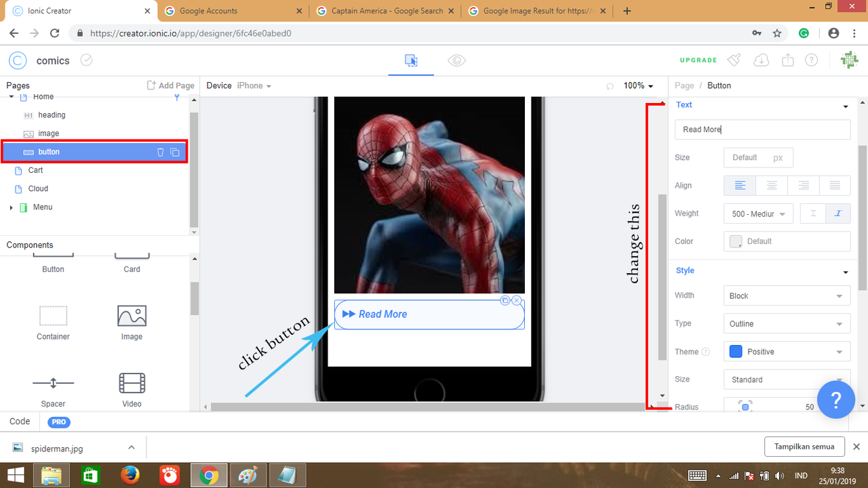Viewport: 868px width, 488px height.
Task: Reset the zoom with the rotate icon
Action: point(610,86)
